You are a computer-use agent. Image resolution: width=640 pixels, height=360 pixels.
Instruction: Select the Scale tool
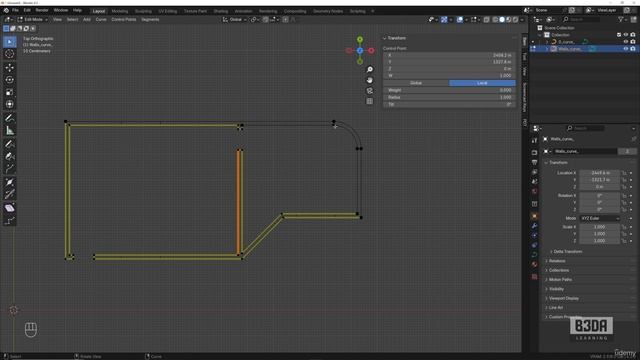click(9, 92)
